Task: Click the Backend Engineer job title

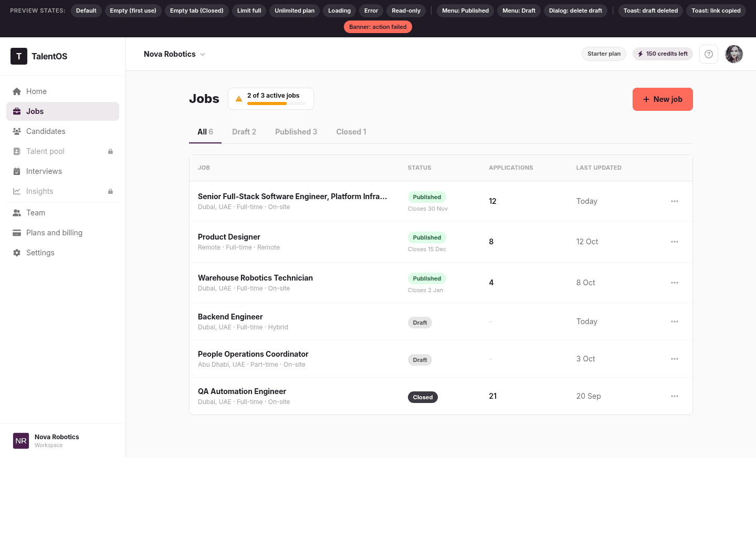Action: (x=230, y=317)
